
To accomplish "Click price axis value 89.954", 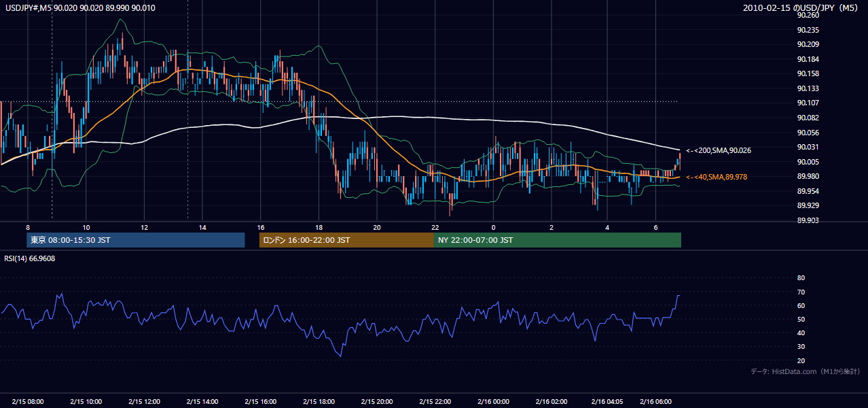I will (808, 191).
